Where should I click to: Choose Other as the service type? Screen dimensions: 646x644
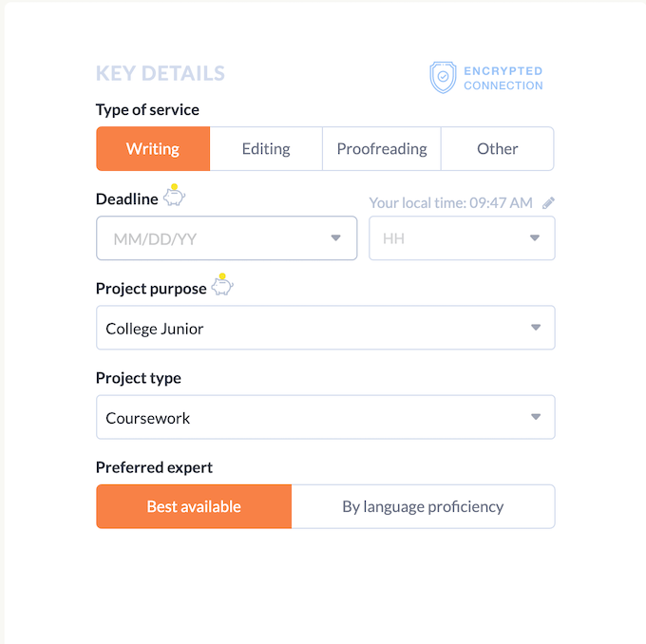[498, 149]
